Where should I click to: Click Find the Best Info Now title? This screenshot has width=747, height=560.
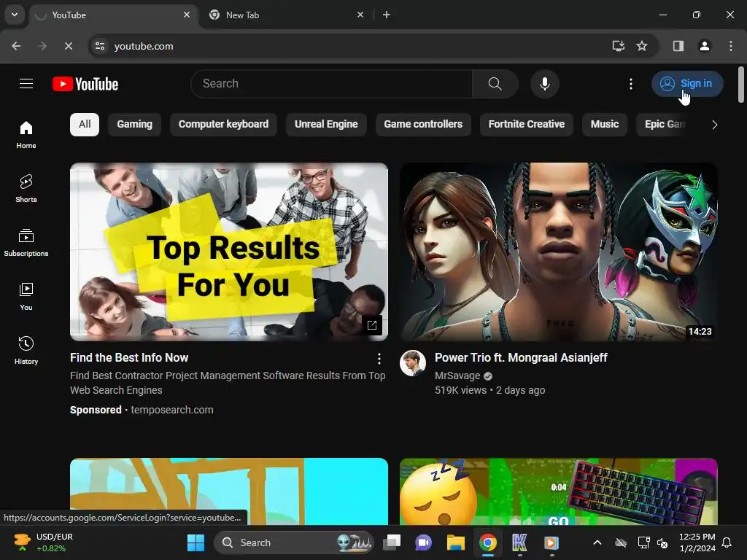(129, 357)
